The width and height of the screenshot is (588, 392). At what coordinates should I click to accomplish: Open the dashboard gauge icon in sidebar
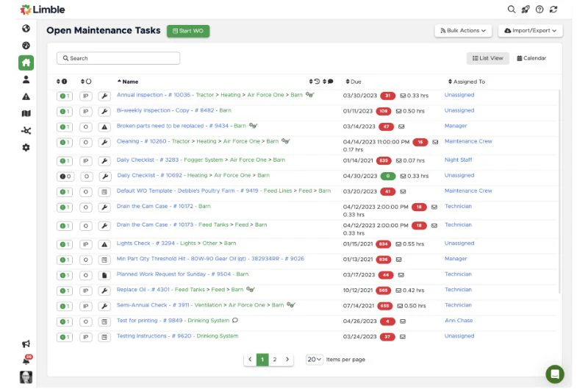coord(26,46)
